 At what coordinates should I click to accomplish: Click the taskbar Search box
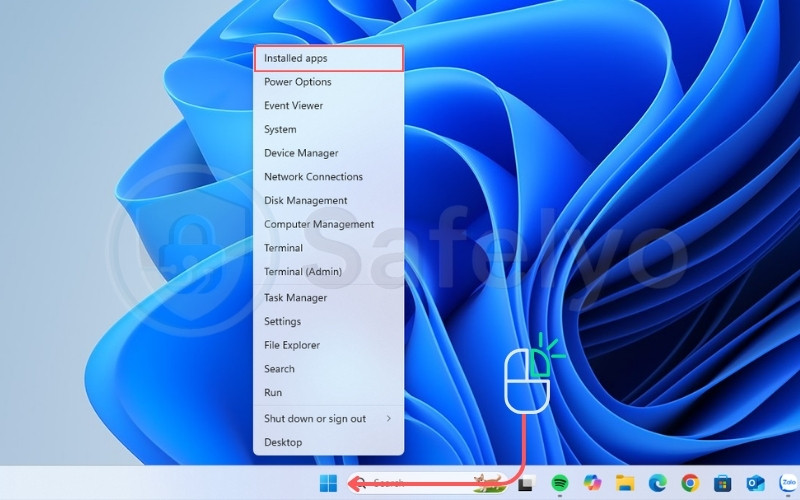[x=428, y=483]
